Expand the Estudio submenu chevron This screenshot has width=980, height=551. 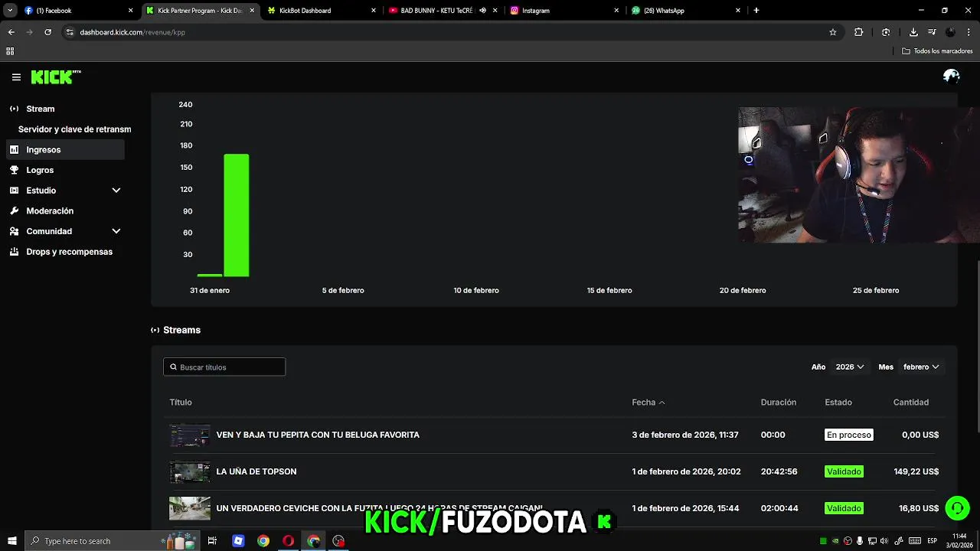[x=116, y=191]
